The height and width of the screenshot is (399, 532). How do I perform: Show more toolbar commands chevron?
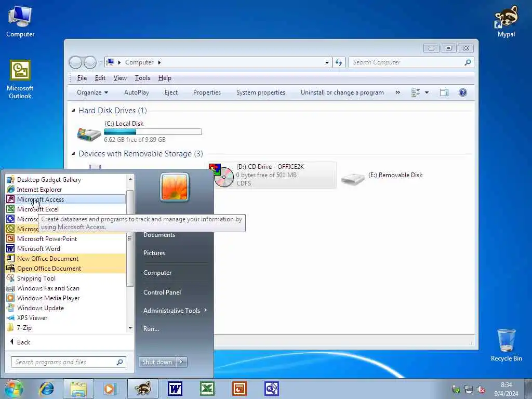pos(397,92)
